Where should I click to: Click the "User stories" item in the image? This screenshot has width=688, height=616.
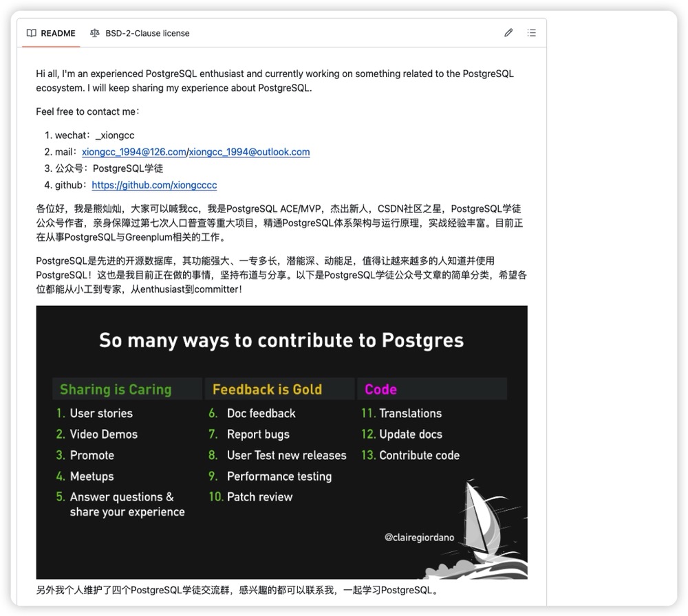[x=101, y=413]
